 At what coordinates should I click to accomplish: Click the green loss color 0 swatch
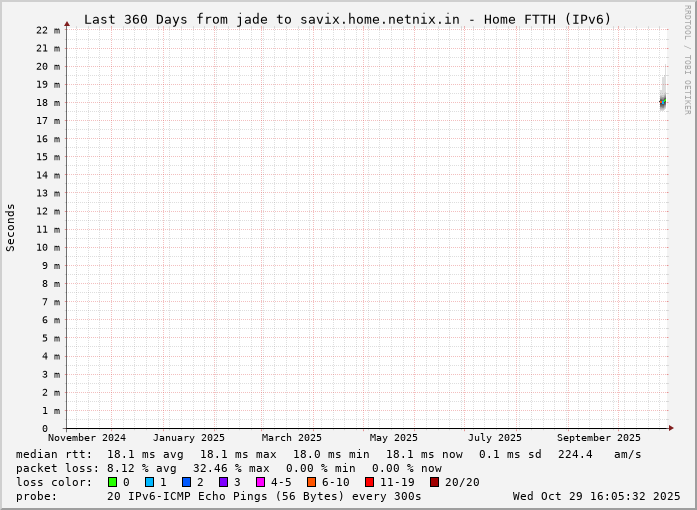coord(113,482)
